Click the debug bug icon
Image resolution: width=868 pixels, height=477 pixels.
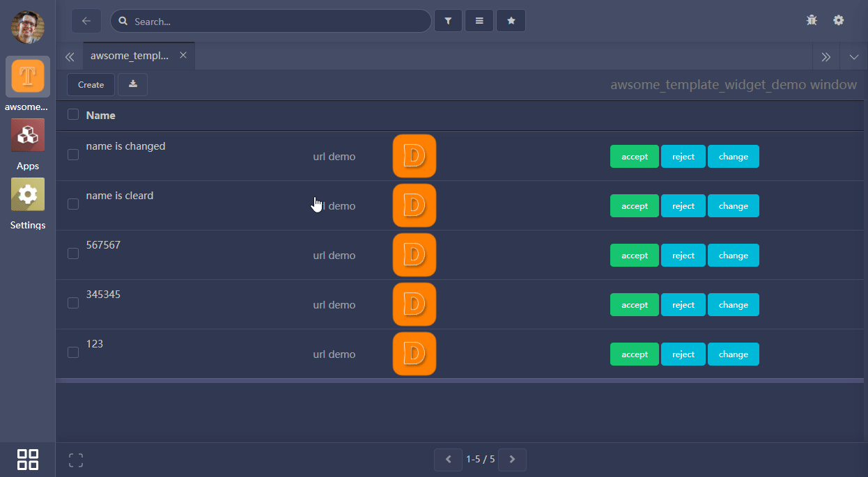pyautogui.click(x=812, y=20)
